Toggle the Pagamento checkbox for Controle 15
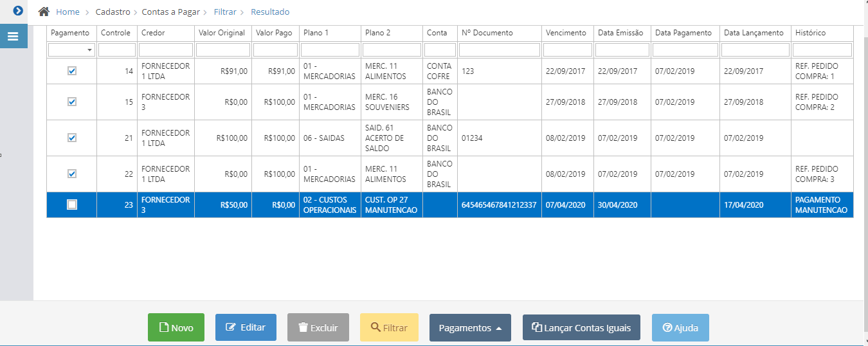This screenshot has width=868, height=346. click(x=72, y=102)
